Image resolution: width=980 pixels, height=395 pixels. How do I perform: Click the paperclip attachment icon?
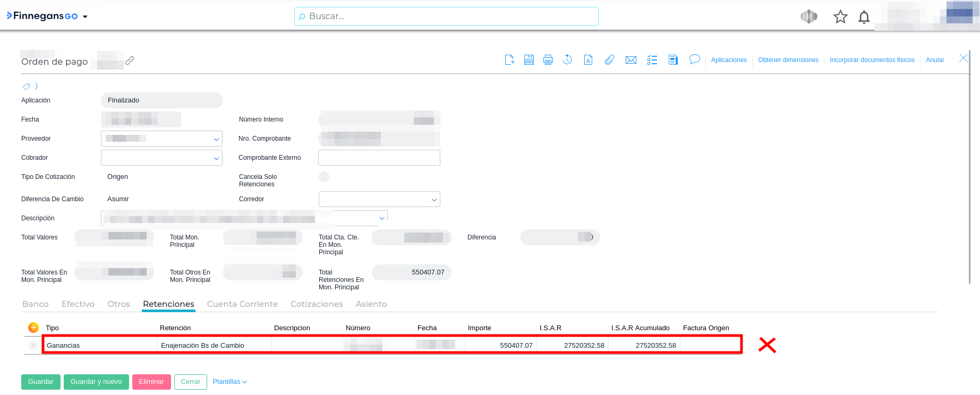point(609,60)
